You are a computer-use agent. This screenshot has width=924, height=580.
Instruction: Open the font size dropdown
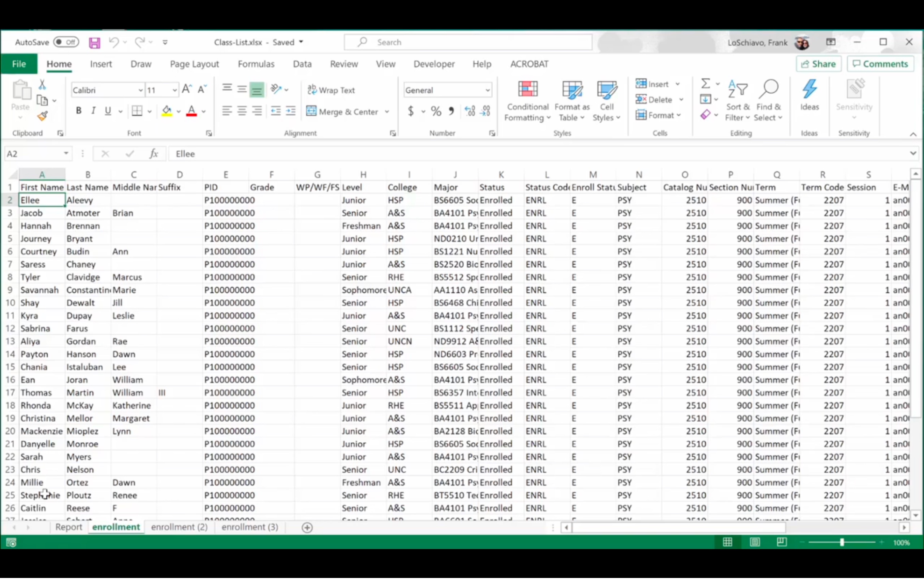(175, 91)
